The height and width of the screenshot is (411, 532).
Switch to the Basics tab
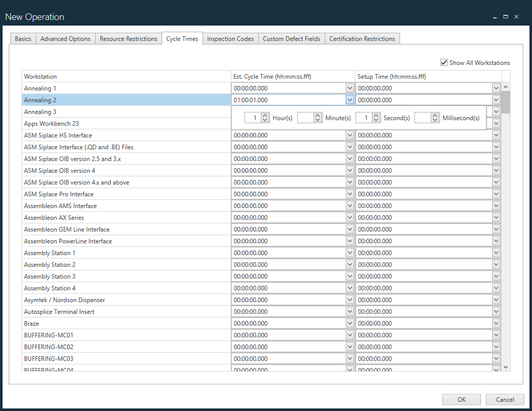[x=23, y=38]
